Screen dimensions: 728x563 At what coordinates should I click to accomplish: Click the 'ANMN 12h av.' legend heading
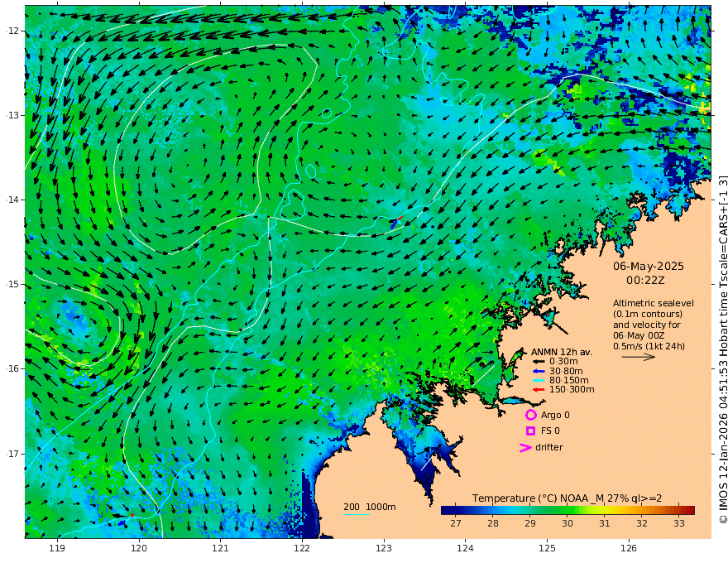pos(562,352)
